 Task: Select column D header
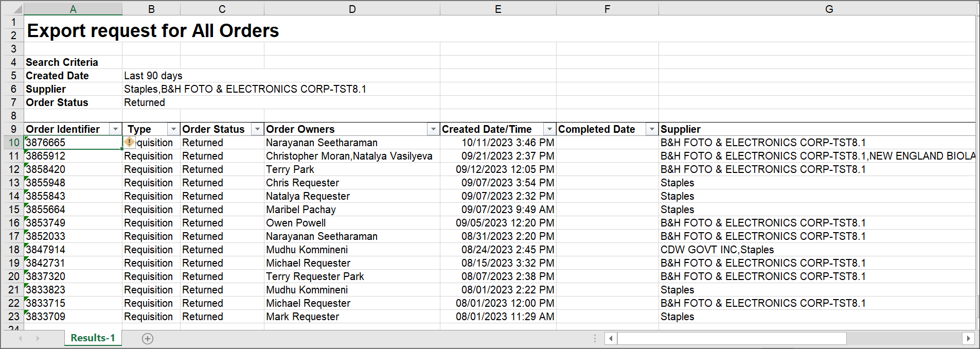tap(352, 9)
